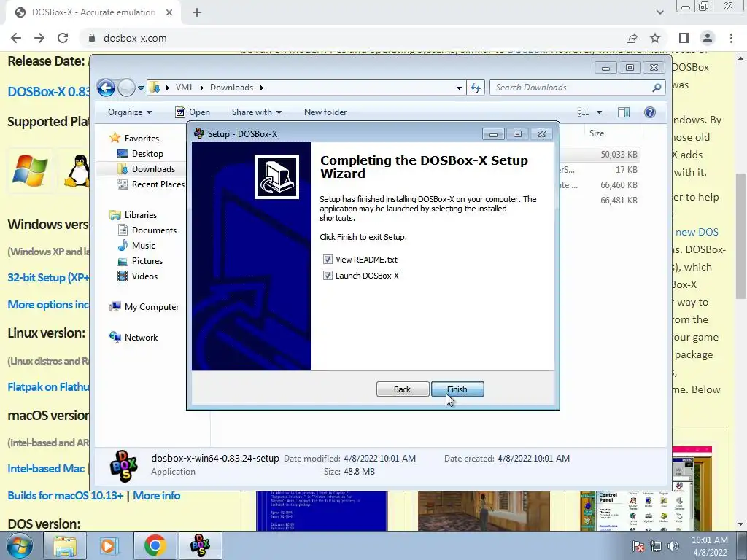
Task: Open Pictures library in navigation pane
Action: [147, 261]
